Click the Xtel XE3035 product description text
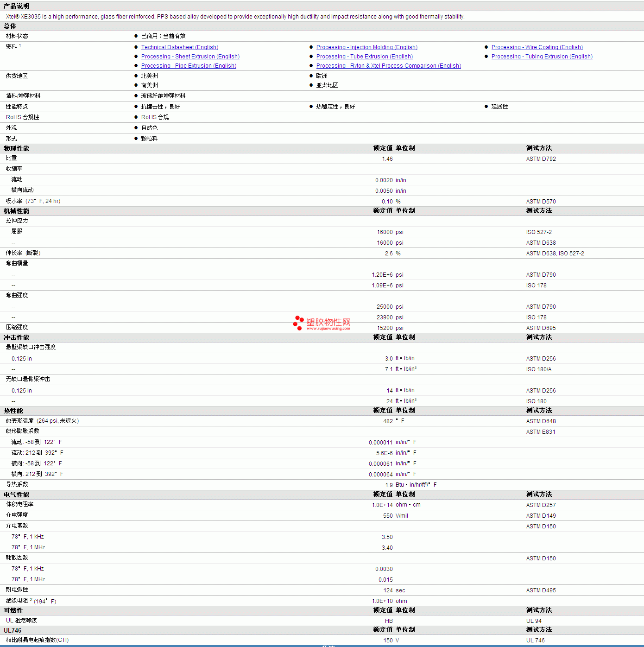Screen dimensions: 644x647 tap(235, 17)
